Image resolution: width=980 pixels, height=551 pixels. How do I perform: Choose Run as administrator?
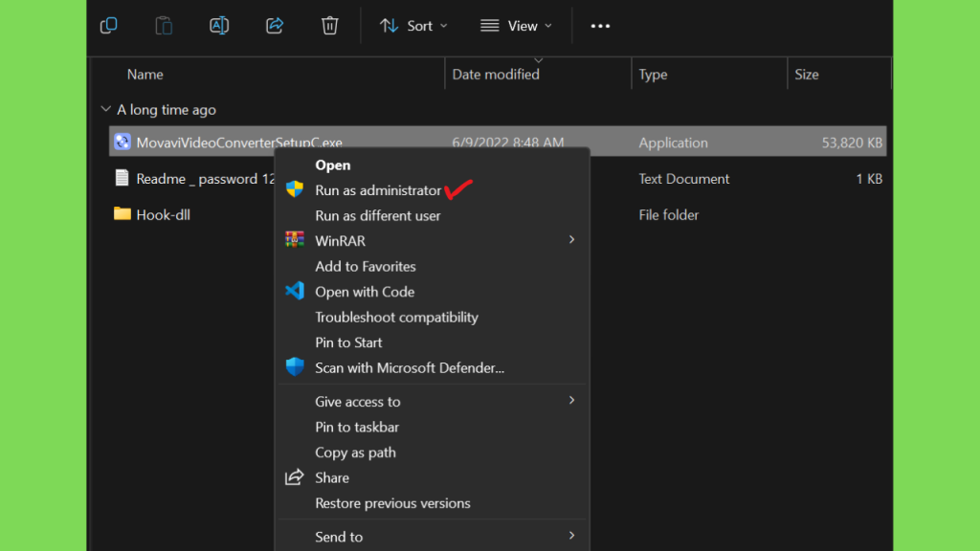pos(378,190)
